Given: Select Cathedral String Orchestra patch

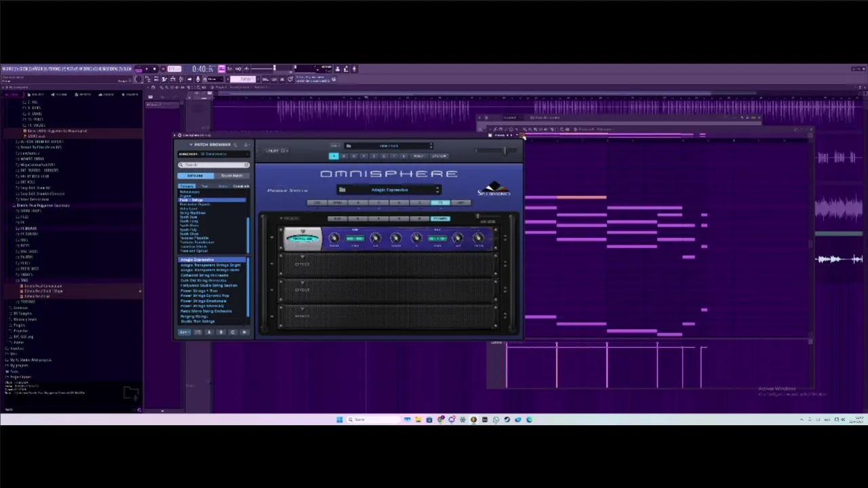Looking at the screenshot, I should click(204, 275).
